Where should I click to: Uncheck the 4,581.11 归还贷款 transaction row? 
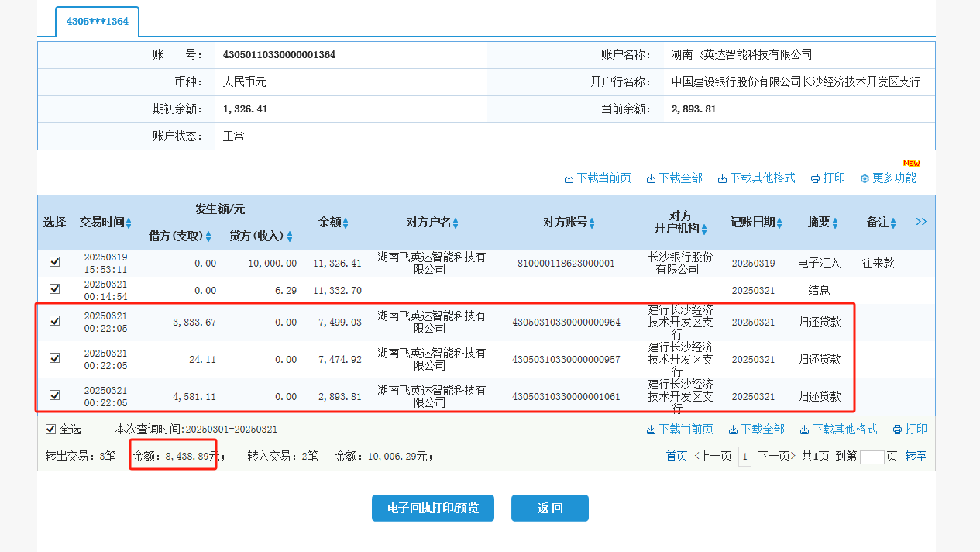(x=54, y=395)
